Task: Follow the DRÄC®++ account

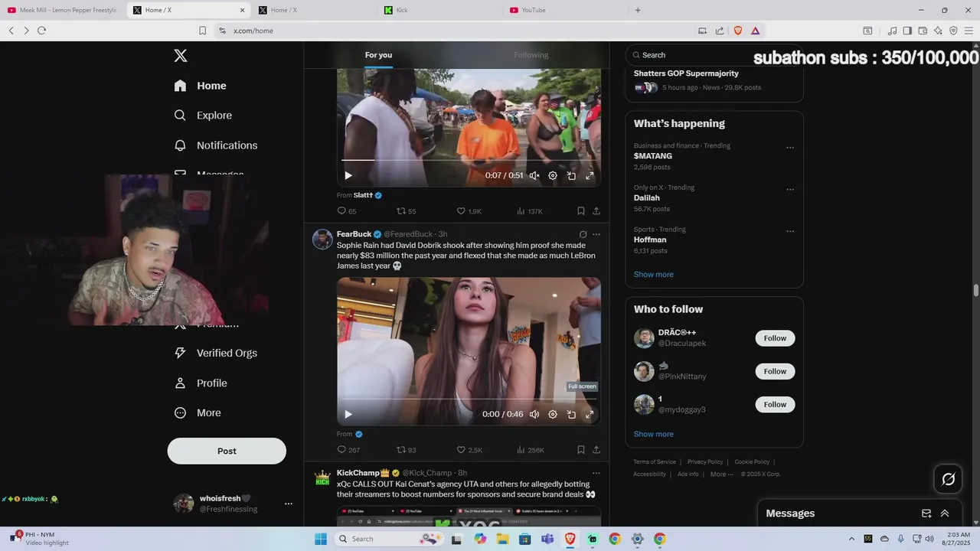Action: pyautogui.click(x=775, y=338)
